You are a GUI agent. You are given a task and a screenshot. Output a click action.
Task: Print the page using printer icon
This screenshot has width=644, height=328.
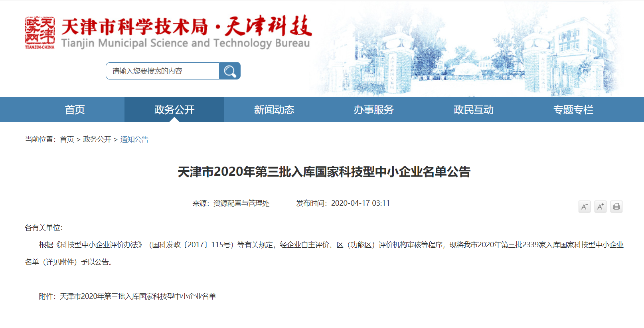click(x=616, y=207)
